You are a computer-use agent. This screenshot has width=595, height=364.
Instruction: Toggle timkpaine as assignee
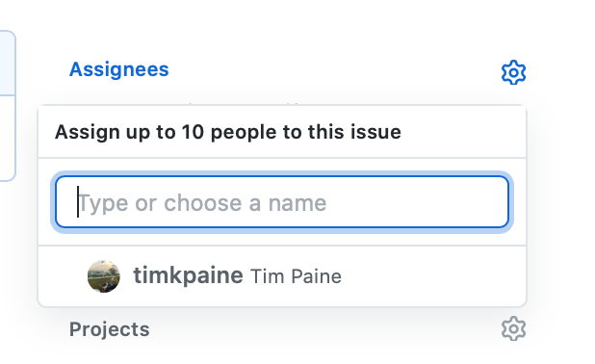(282, 276)
